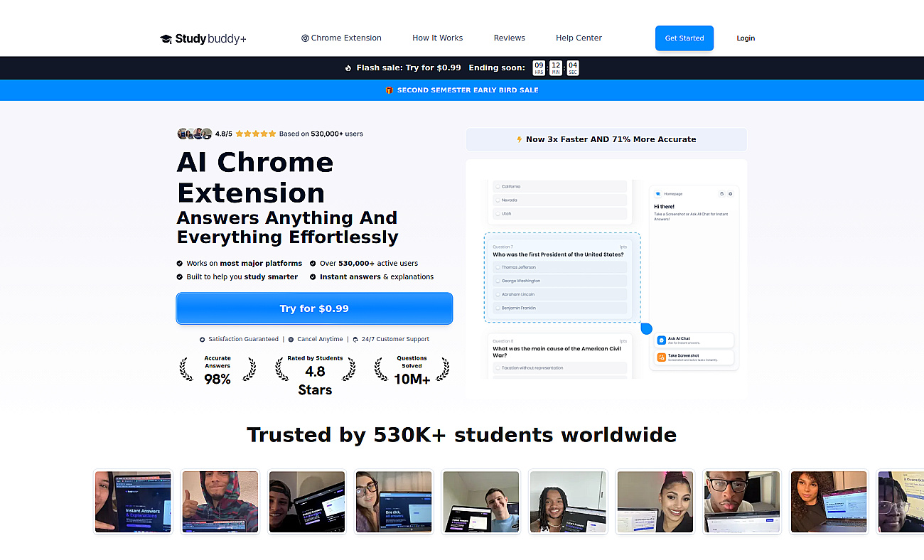
Task: Click Flash sale: Try for $0.99 text
Action: pyautogui.click(x=409, y=68)
